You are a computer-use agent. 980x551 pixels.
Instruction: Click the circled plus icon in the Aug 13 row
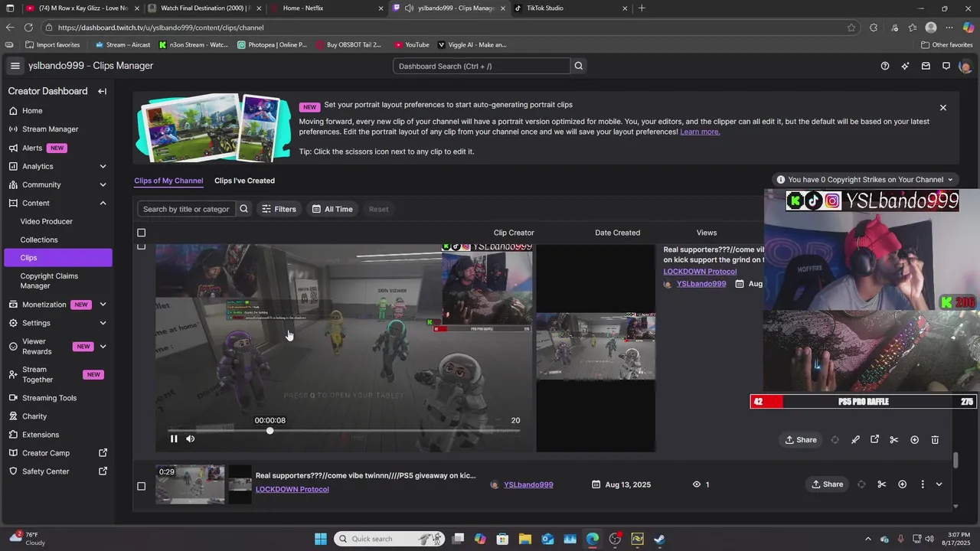pyautogui.click(x=902, y=484)
